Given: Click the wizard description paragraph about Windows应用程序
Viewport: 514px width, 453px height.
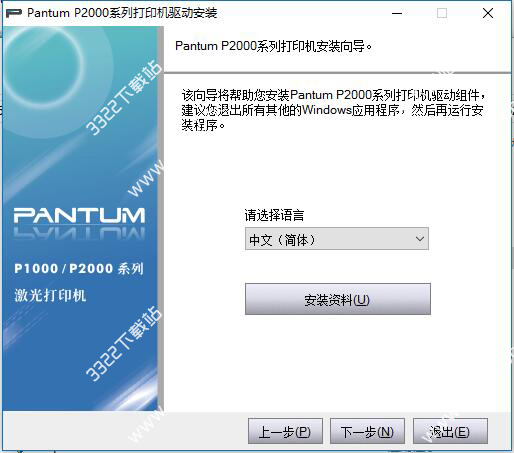Looking at the screenshot, I should (x=333, y=110).
